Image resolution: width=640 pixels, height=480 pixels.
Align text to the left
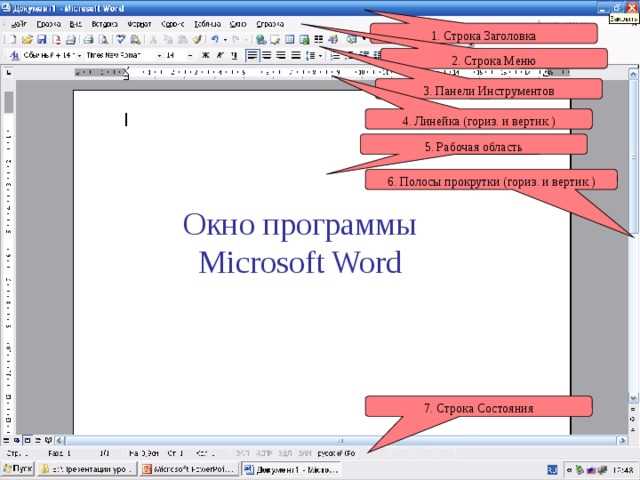[x=252, y=55]
